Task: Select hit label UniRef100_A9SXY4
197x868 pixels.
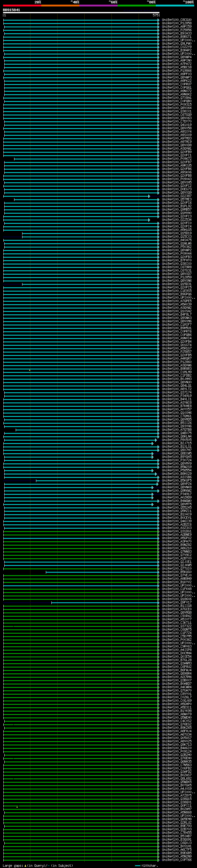Action: pos(176,132)
